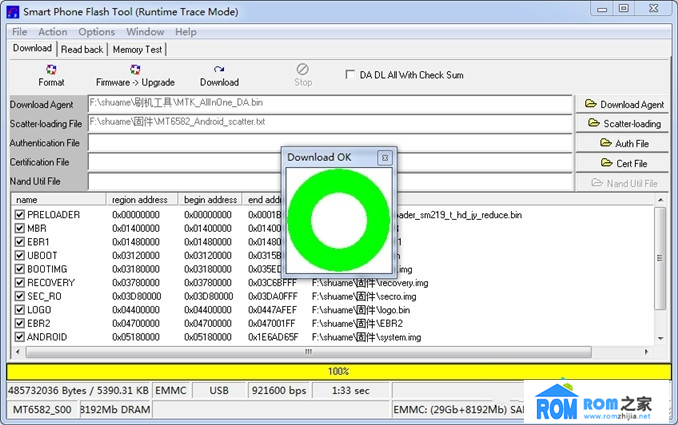
Task: Open the Auth File browse button
Action: click(x=625, y=144)
